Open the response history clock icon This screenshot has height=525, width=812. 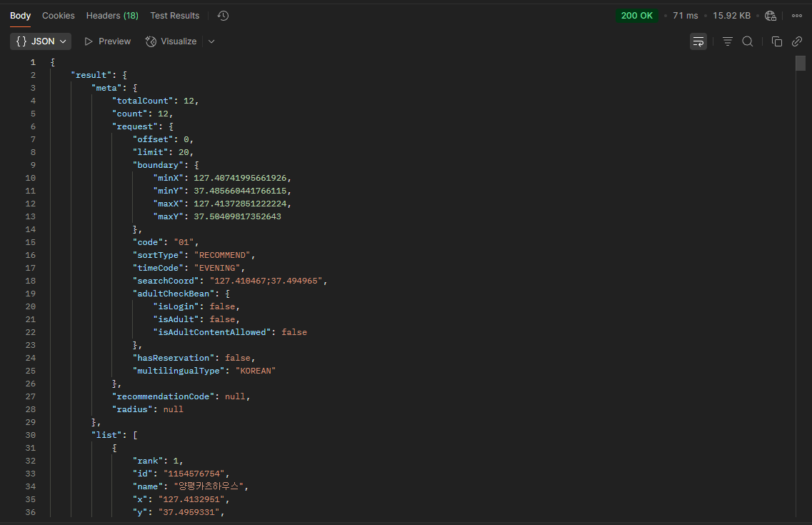pos(224,16)
